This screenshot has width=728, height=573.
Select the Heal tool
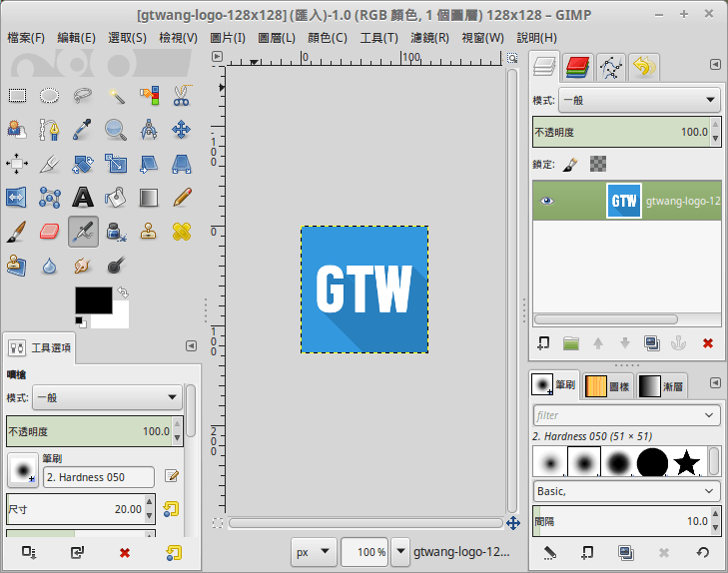click(x=182, y=232)
